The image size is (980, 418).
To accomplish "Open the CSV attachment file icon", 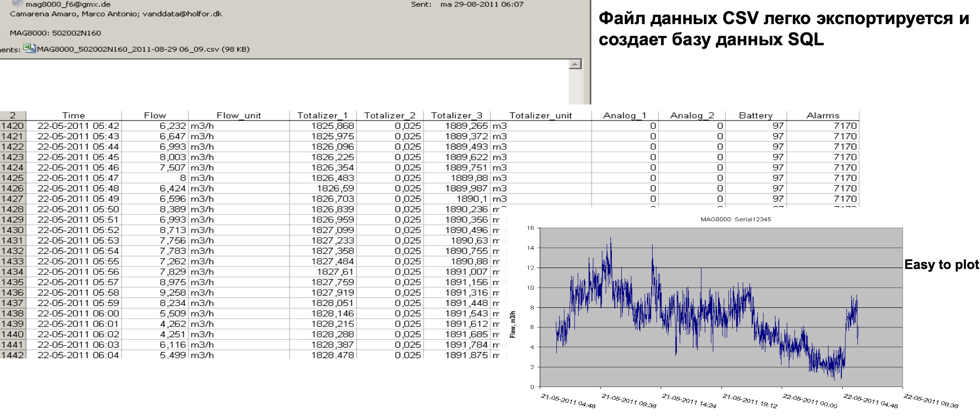I will tap(29, 49).
